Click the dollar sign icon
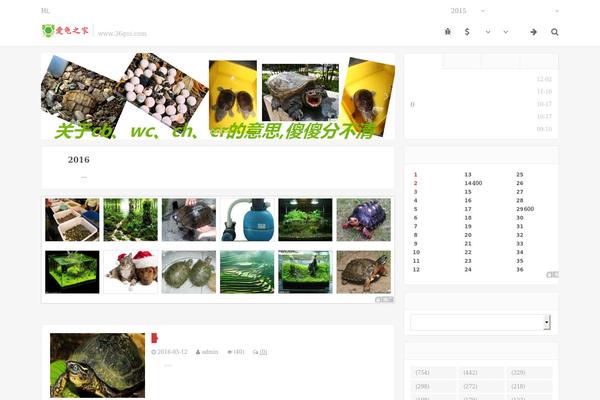 [x=467, y=32]
